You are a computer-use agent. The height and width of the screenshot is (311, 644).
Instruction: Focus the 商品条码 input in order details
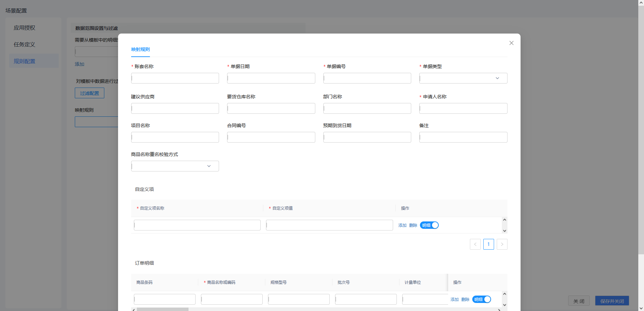165,299
